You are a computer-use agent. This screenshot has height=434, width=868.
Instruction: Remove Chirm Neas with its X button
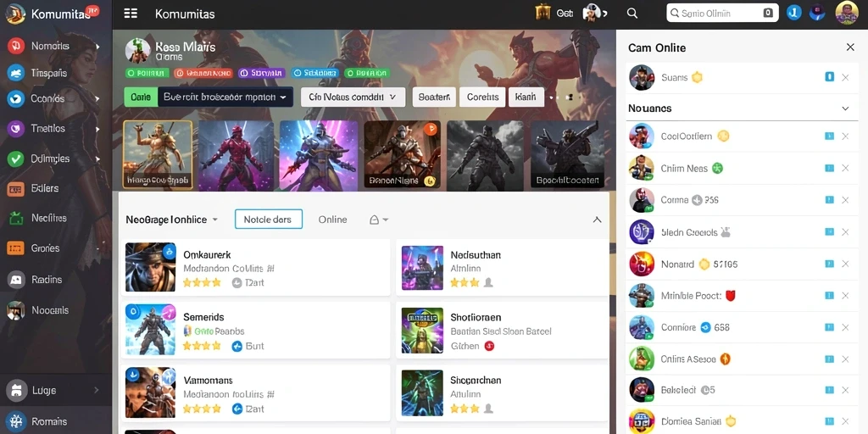845,169
